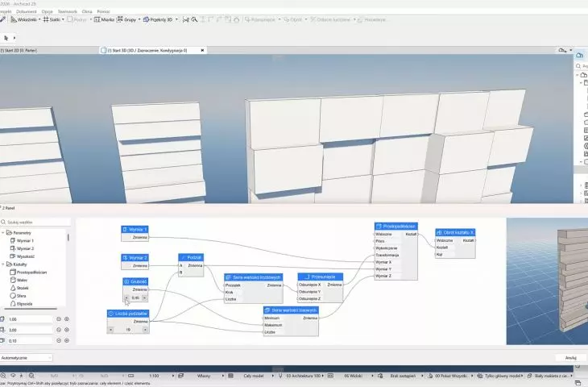The height and width of the screenshot is (387, 588).
Task: Click the minus icon beside value 0,10
Action: pos(59,341)
